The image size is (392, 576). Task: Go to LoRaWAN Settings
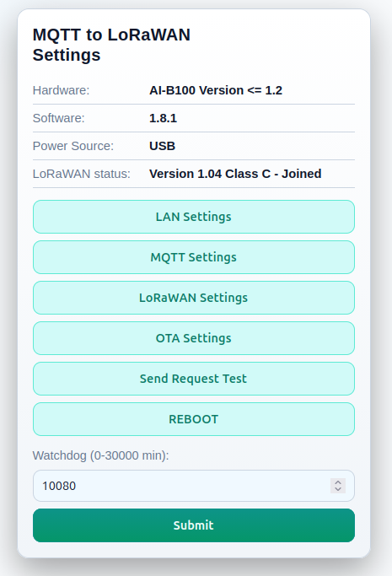pos(194,298)
